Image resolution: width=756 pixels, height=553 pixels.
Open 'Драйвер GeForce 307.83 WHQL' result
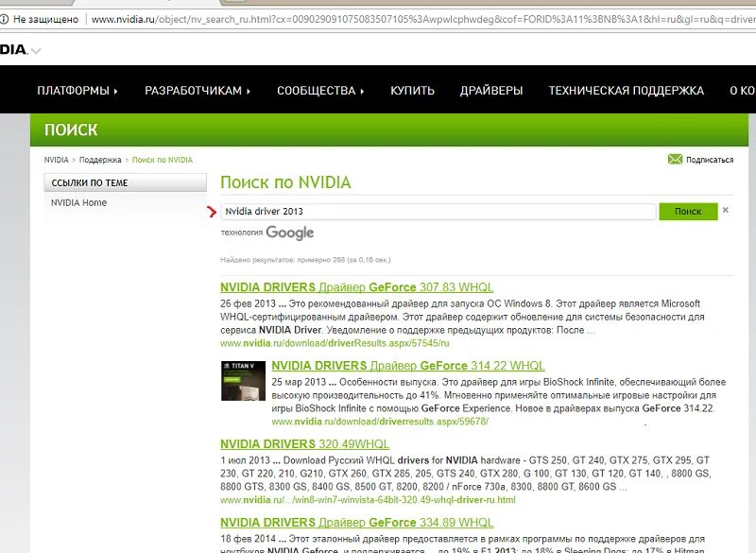point(357,286)
